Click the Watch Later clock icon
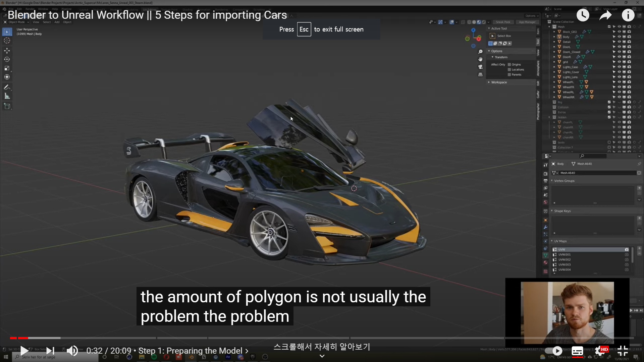Image resolution: width=644 pixels, height=362 pixels. [583, 15]
